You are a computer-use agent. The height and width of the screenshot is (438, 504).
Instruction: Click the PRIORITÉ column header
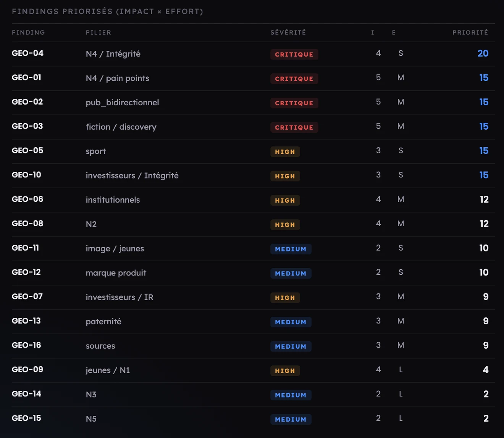[x=470, y=32]
